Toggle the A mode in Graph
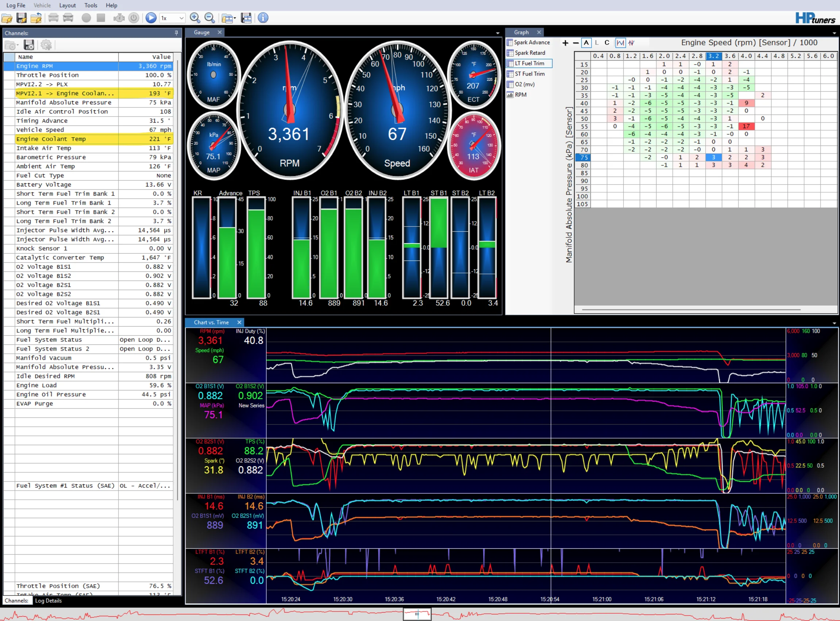This screenshot has width=840, height=621. tap(586, 43)
